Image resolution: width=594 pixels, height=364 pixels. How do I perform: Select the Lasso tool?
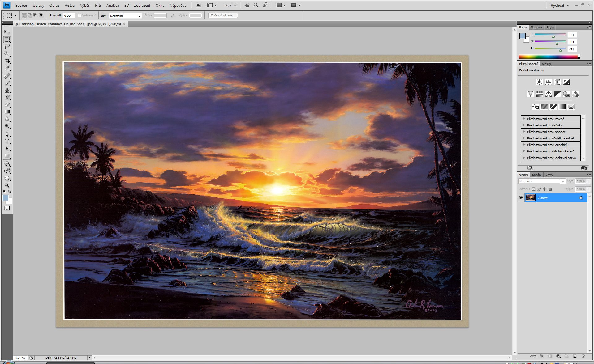pyautogui.click(x=7, y=47)
